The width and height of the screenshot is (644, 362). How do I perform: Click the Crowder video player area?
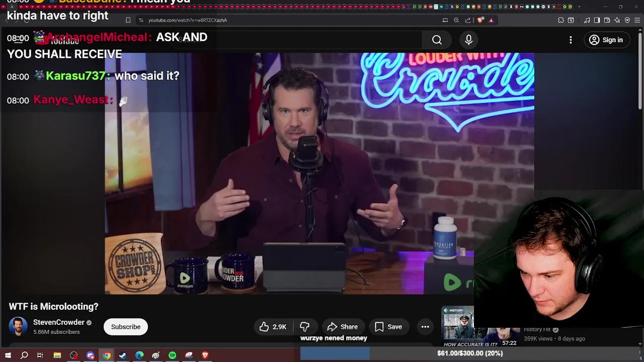pyautogui.click(x=319, y=173)
